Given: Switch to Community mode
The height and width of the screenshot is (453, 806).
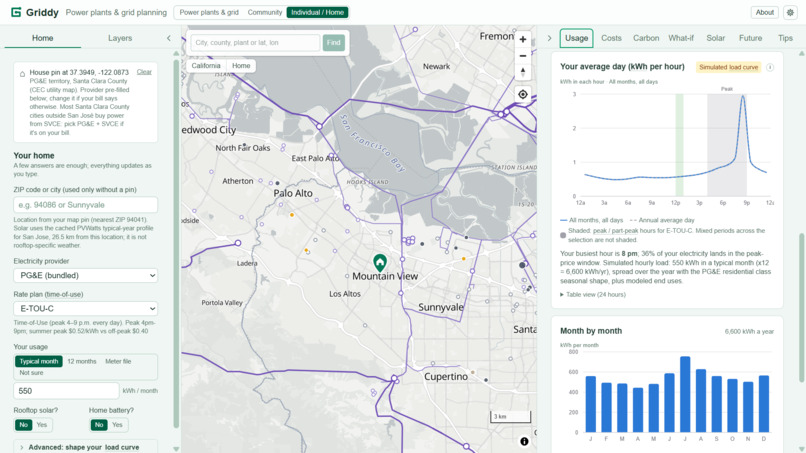Looking at the screenshot, I should pos(265,12).
